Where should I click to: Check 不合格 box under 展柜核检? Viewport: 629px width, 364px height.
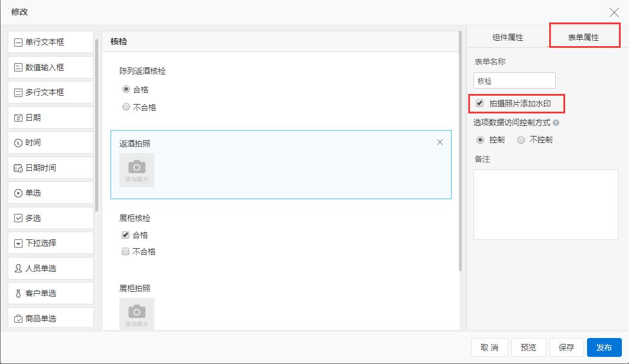[125, 252]
